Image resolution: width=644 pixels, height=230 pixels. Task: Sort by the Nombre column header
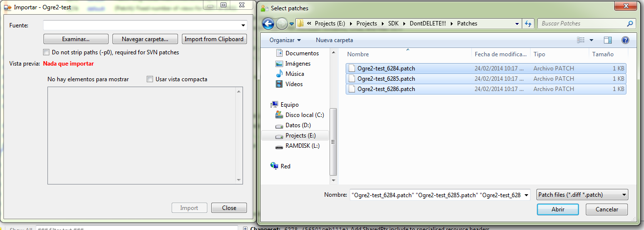click(x=408, y=54)
